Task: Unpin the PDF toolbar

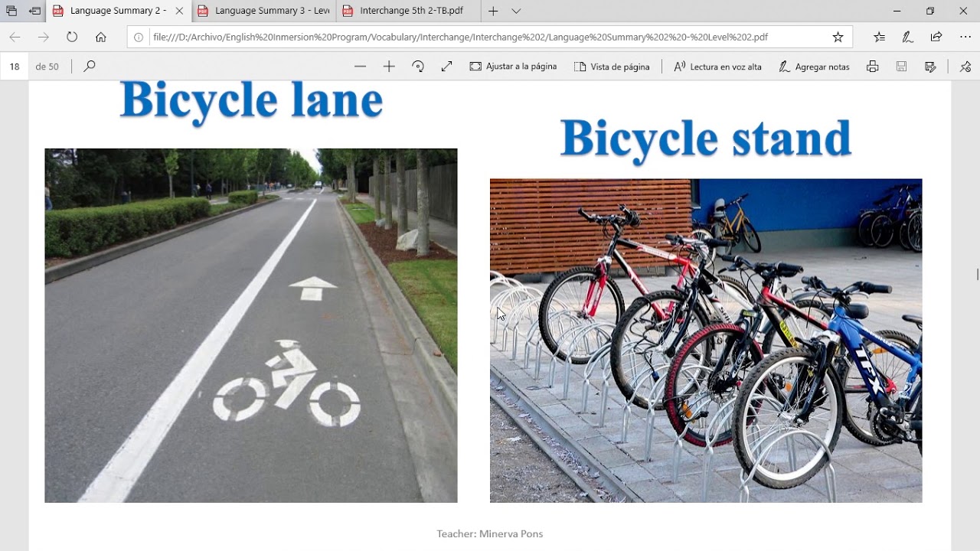Action: pyautogui.click(x=965, y=67)
